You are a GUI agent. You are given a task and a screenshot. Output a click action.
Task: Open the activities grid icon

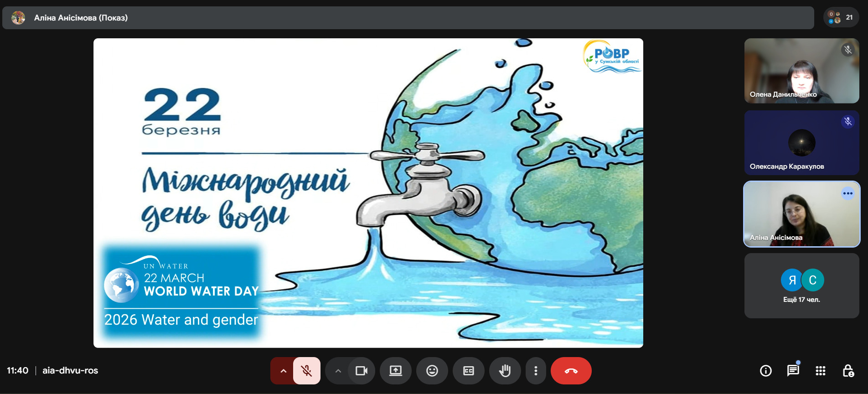tap(820, 371)
